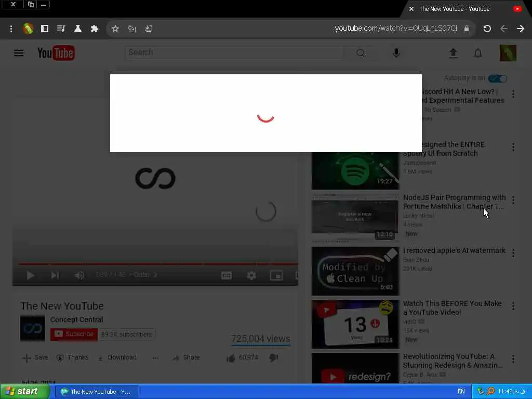The height and width of the screenshot is (399, 532).
Task: Open NodeJS Pair Programming thumbnail 12:19
Action: click(355, 218)
